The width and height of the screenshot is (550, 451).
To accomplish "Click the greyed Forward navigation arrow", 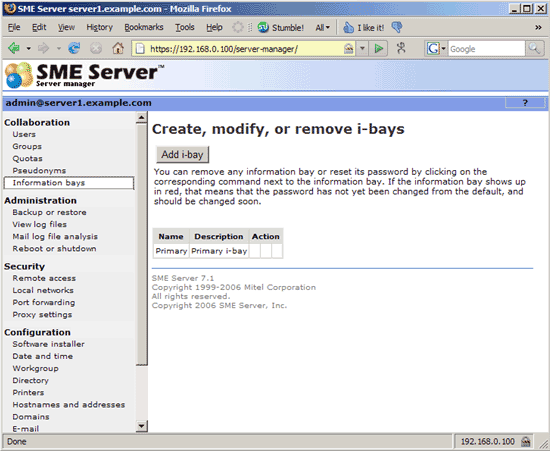I will click(x=43, y=48).
